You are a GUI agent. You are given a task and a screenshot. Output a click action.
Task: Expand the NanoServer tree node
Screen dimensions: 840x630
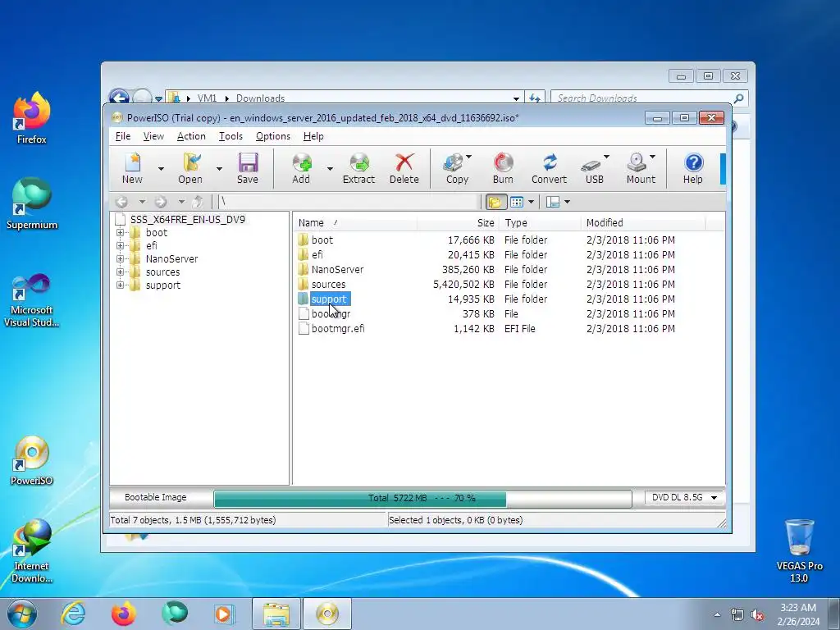click(120, 258)
